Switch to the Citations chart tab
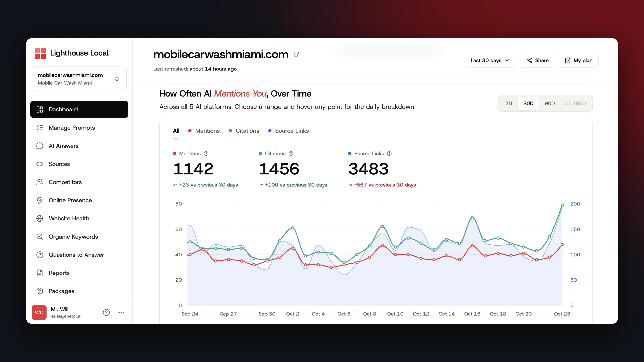Screen dimensions: 644x362 [x=244, y=131]
